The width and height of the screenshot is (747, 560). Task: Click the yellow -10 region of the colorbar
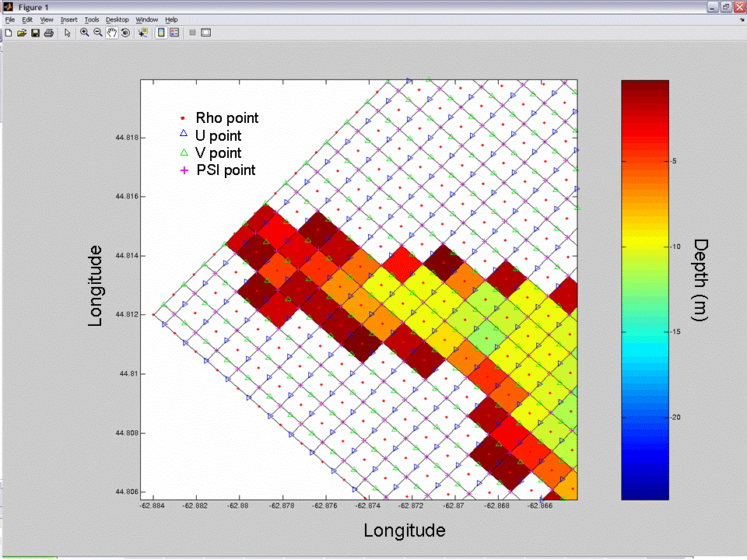coord(645,247)
